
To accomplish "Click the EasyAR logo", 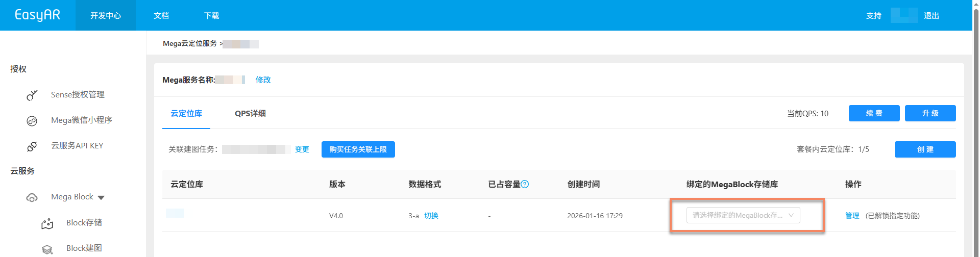I will (x=37, y=15).
